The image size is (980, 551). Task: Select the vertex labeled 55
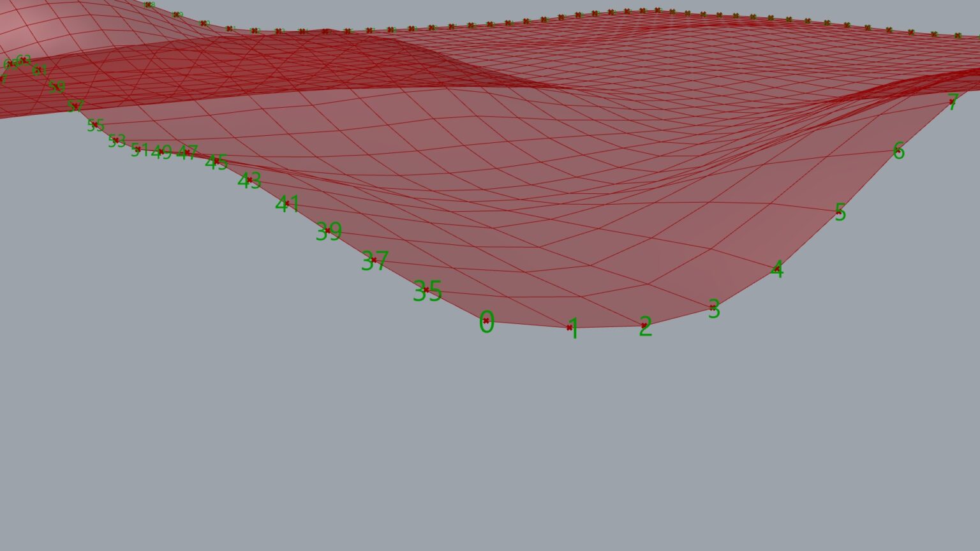(94, 124)
